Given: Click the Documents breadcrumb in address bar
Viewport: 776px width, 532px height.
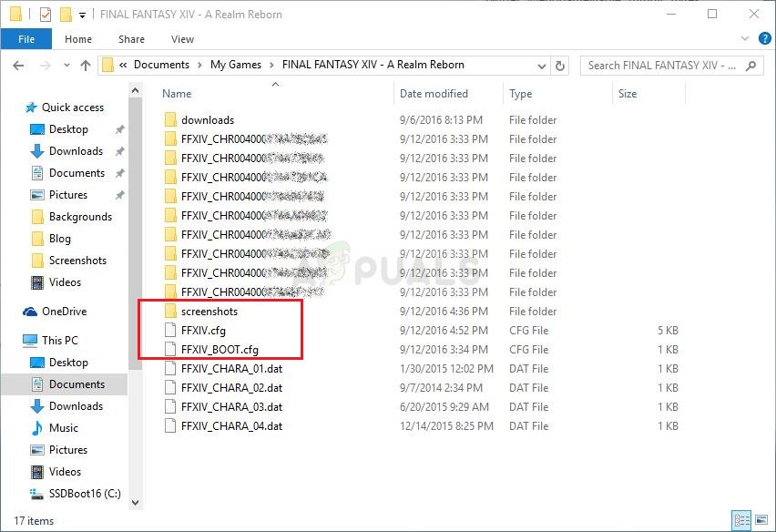Looking at the screenshot, I should pyautogui.click(x=161, y=65).
